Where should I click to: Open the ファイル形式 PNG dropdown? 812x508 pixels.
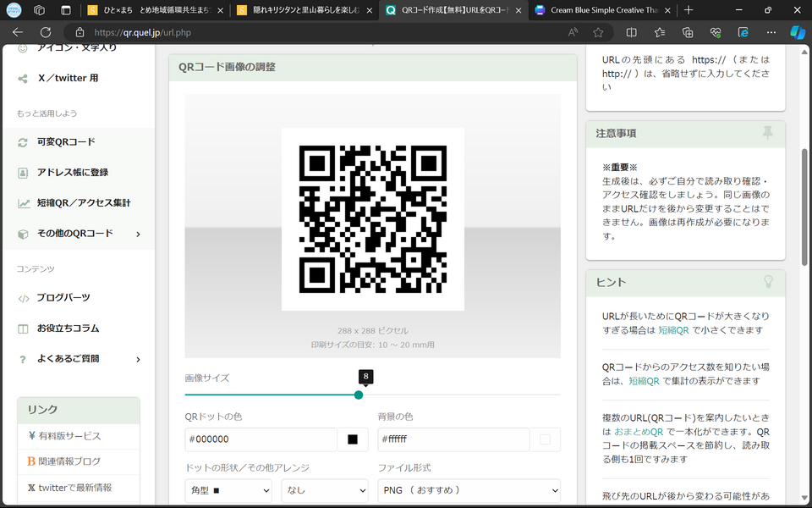click(469, 489)
